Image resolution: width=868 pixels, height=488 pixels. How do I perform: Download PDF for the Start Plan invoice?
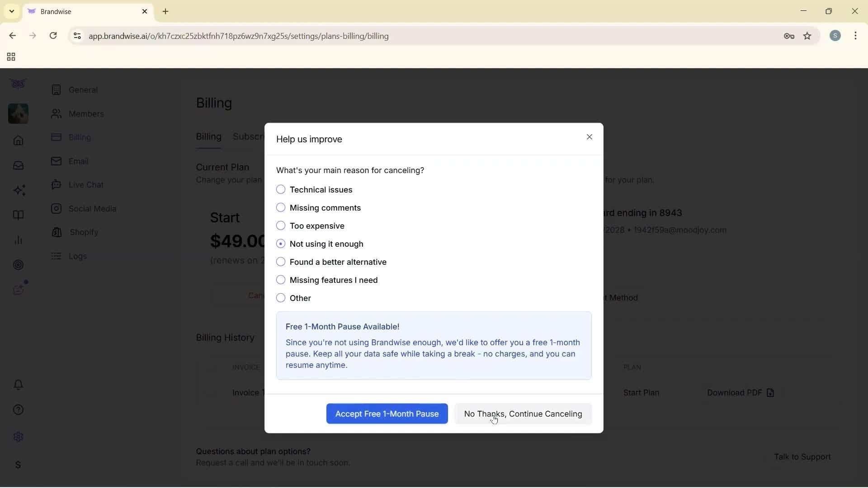pos(741,393)
